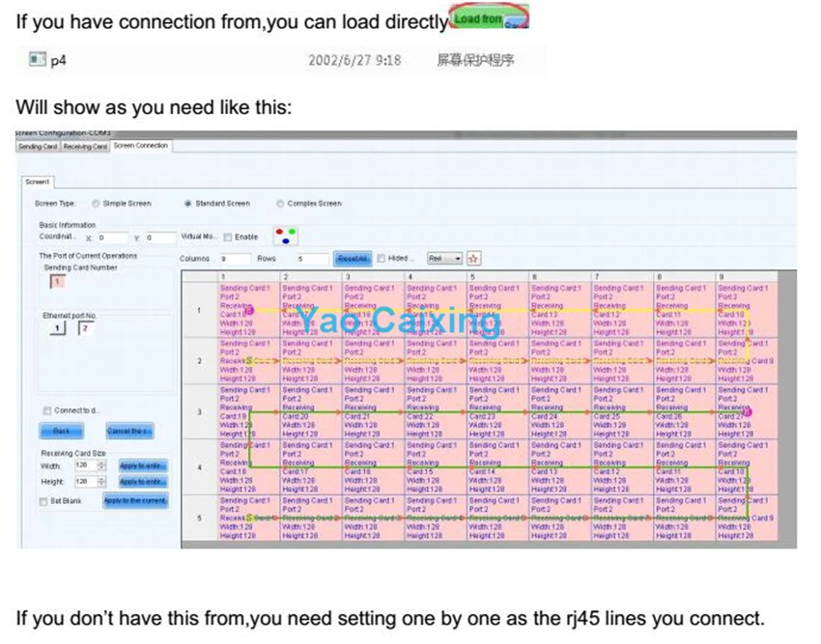
Task: Open the Red color dropdown
Action: click(445, 259)
